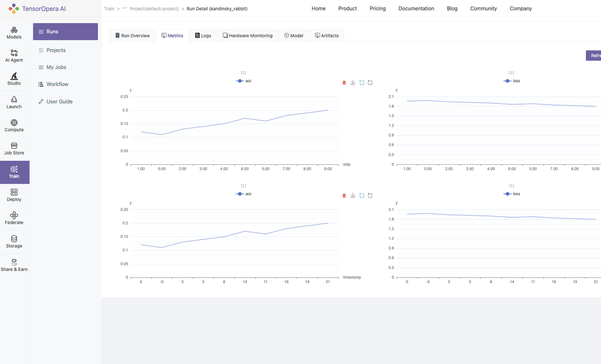Open Pricing in top navigation

tap(378, 9)
